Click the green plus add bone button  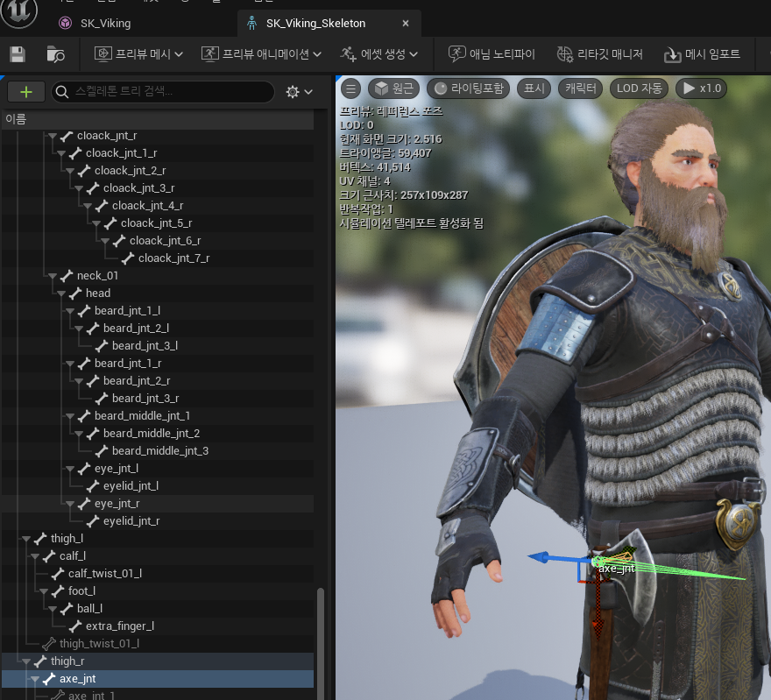click(x=26, y=92)
